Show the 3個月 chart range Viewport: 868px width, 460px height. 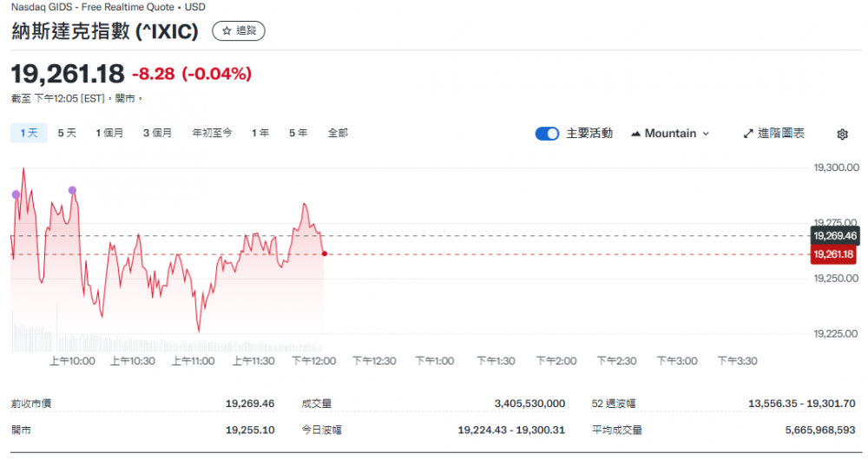tap(157, 133)
